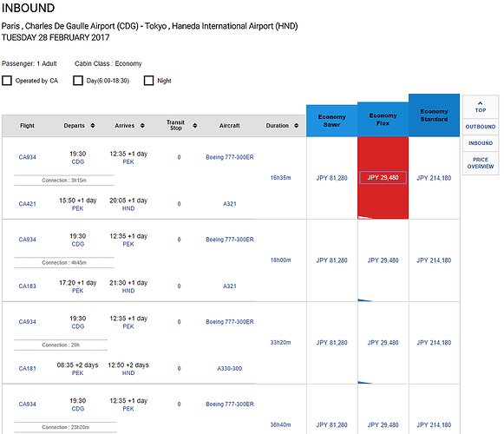Click the Connection : 3h15m label
504x434 pixels.
[64, 181]
